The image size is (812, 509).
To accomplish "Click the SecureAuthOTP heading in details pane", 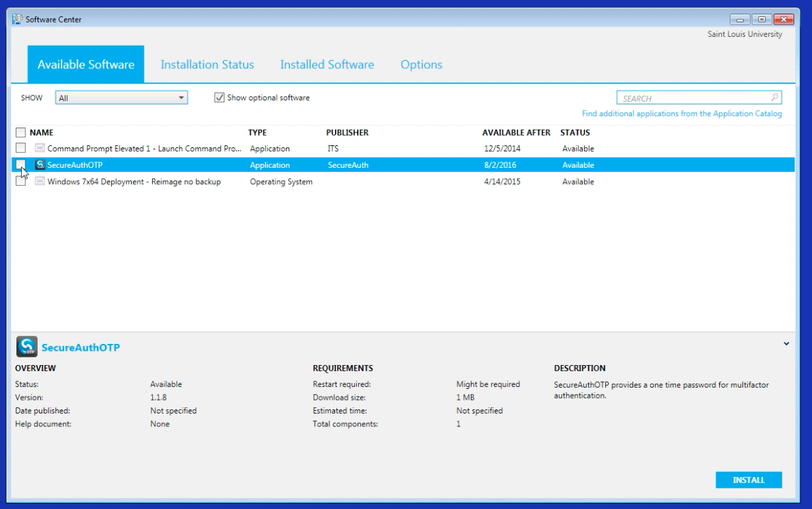I will [81, 347].
